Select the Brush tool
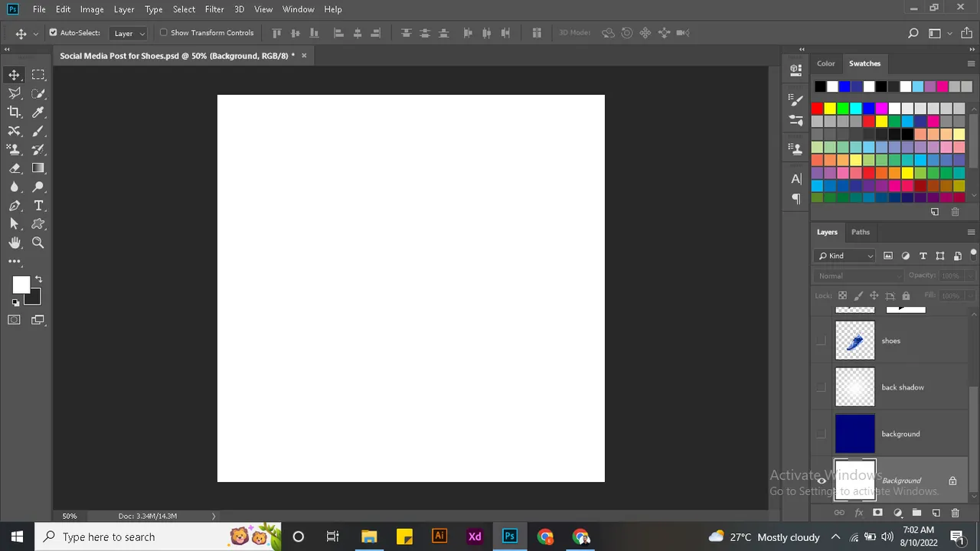The image size is (980, 551). click(x=38, y=131)
